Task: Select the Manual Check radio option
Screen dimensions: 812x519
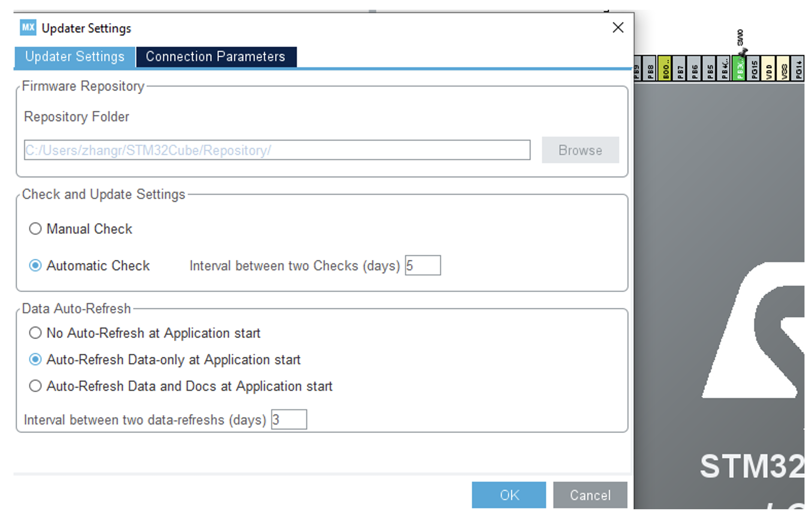Action: tap(35, 229)
